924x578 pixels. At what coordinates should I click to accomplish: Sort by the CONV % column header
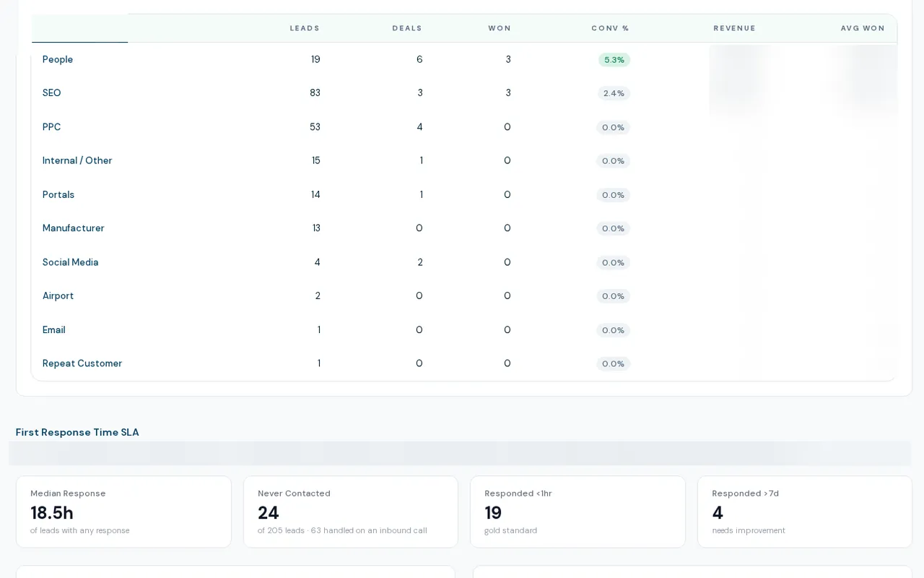tap(610, 28)
